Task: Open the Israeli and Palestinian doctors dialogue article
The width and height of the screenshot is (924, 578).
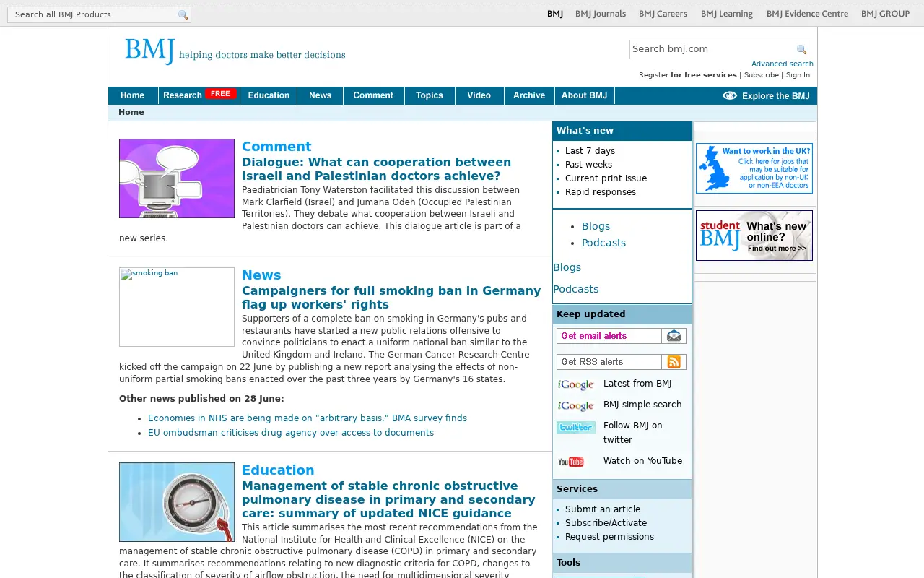Action: pyautogui.click(x=376, y=169)
